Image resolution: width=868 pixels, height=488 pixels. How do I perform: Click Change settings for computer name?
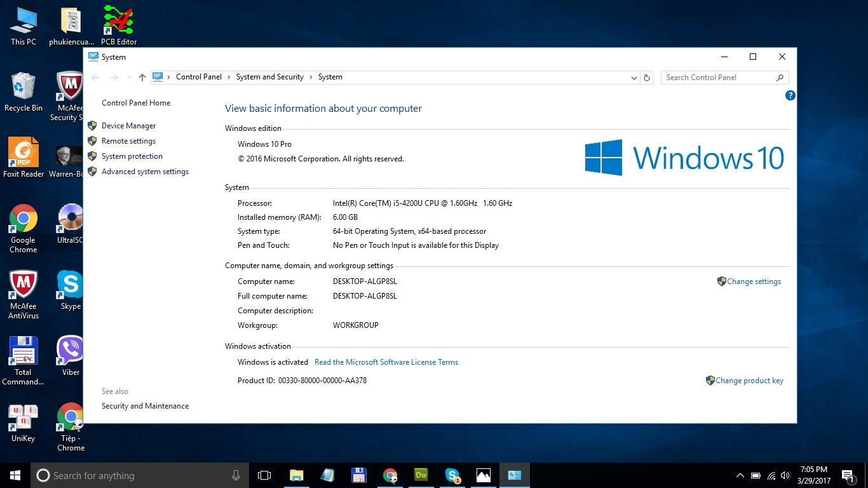pyautogui.click(x=754, y=281)
